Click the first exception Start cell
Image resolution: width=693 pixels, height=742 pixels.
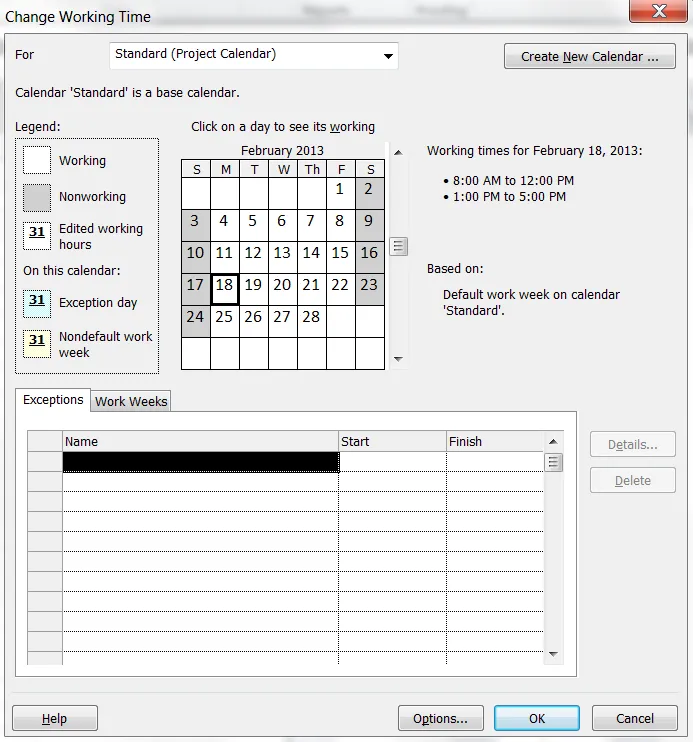(x=392, y=462)
